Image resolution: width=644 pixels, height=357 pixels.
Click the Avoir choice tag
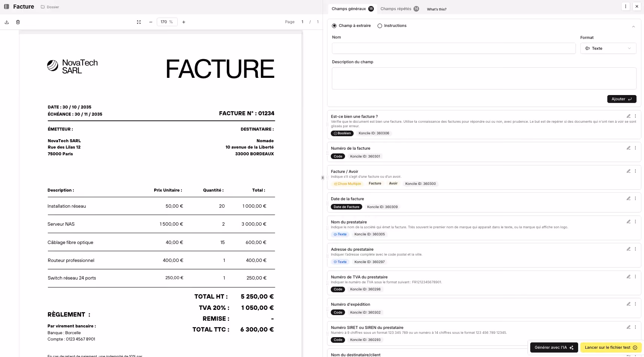pyautogui.click(x=393, y=184)
